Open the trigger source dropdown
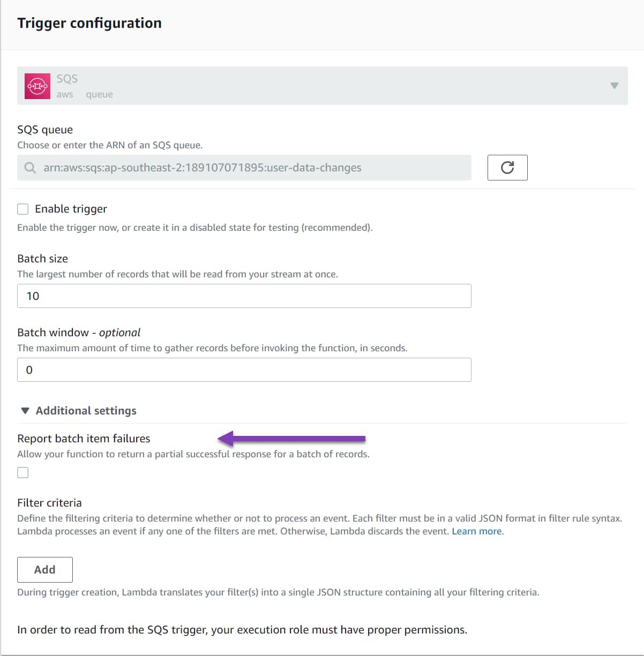 [614, 86]
